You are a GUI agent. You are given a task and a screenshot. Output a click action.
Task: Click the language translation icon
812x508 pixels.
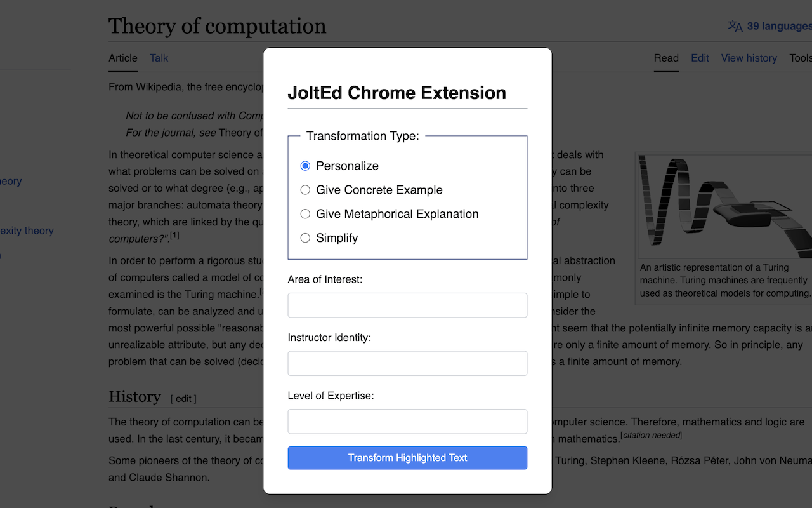(735, 26)
